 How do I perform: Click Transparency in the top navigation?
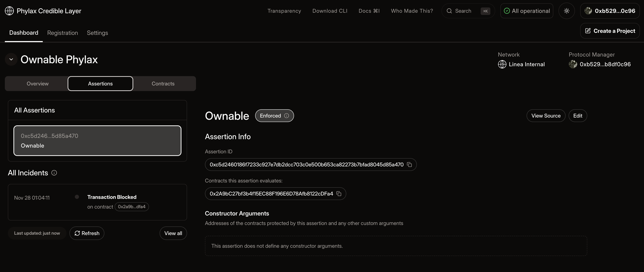[x=284, y=11]
